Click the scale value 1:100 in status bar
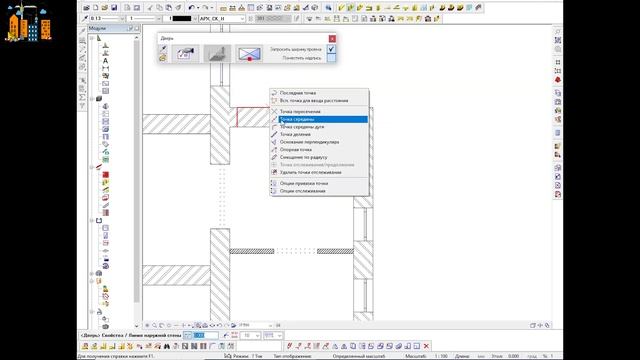 [x=441, y=356]
